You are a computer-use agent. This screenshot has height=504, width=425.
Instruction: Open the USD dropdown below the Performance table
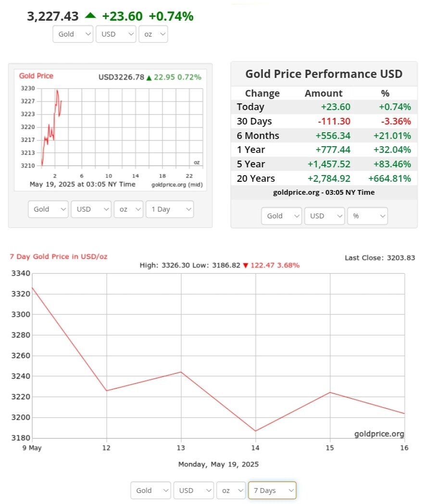(x=325, y=216)
